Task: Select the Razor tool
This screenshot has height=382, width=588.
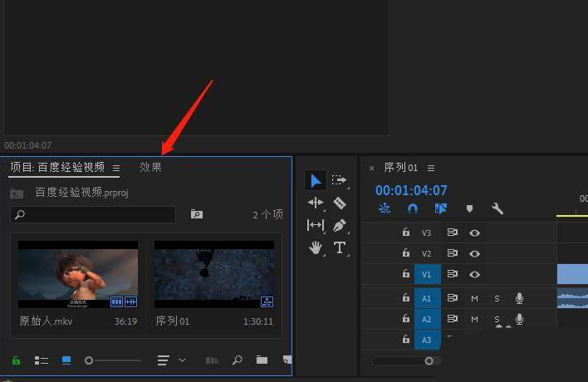Action: pyautogui.click(x=340, y=203)
